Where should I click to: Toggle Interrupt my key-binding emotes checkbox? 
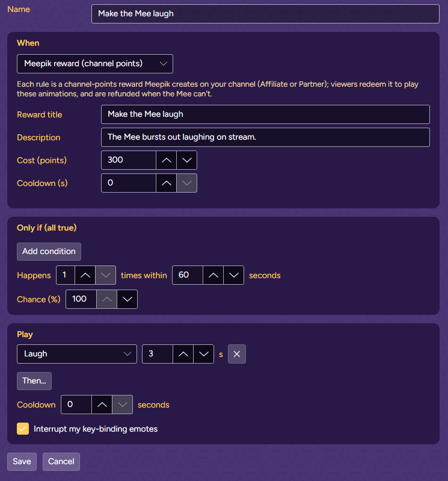(x=23, y=429)
